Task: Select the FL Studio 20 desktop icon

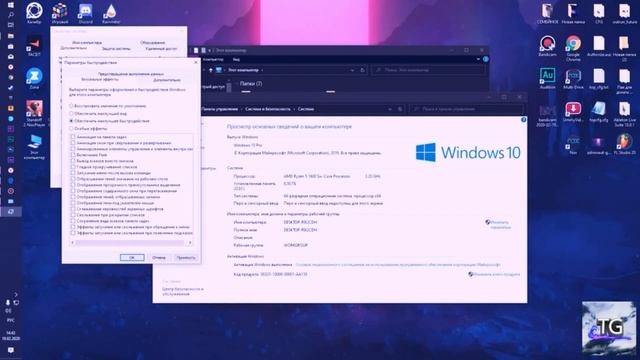Action: 624,144
